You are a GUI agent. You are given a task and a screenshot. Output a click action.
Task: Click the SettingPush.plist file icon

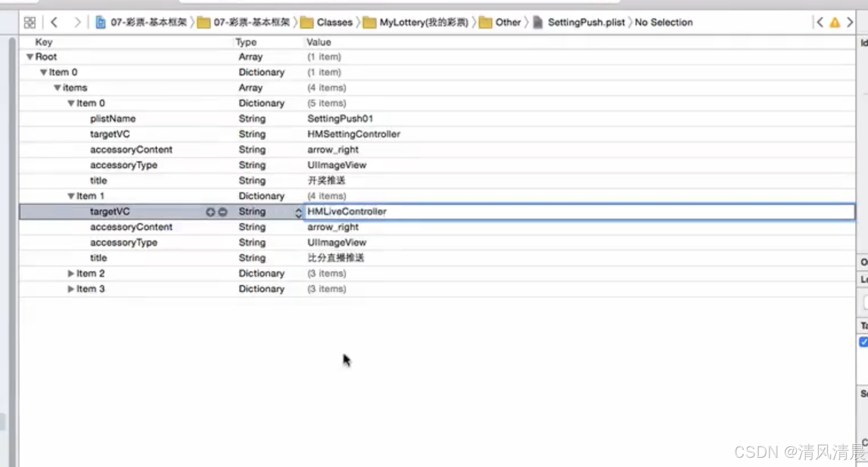(538, 22)
